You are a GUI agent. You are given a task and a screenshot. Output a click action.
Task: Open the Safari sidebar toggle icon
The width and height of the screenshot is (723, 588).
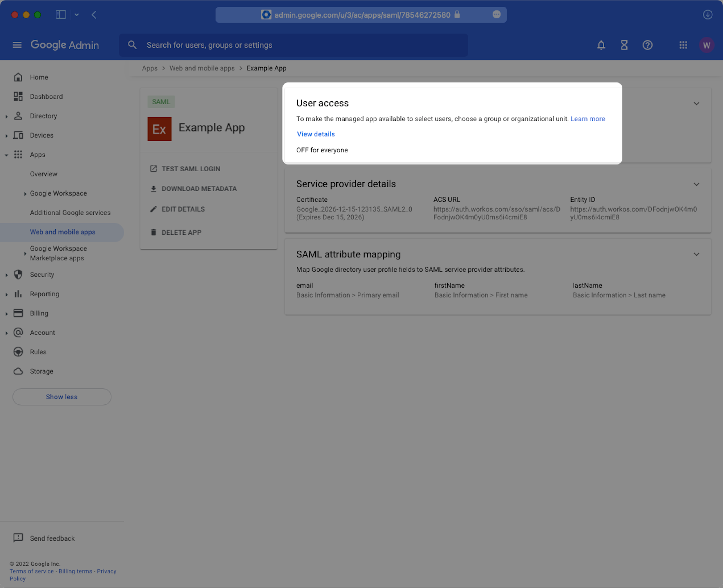click(61, 14)
